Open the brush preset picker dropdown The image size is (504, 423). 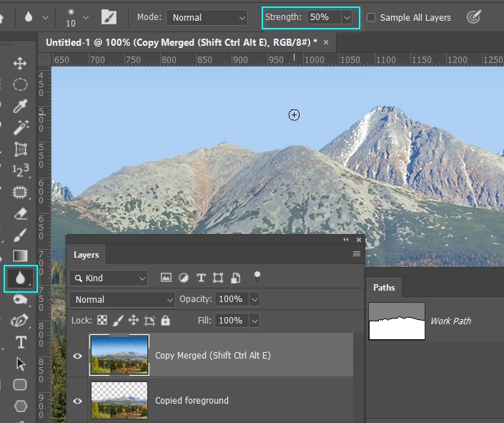tap(86, 17)
